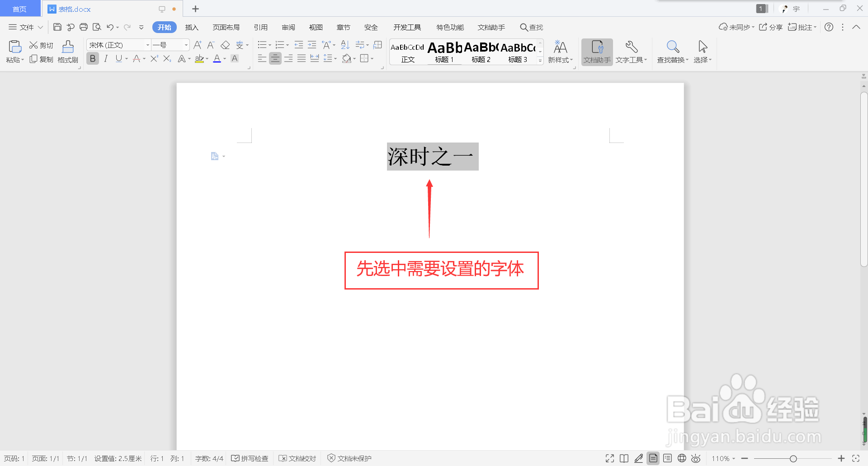This screenshot has height=466, width=868.
Task: Undo the last action
Action: click(110, 27)
